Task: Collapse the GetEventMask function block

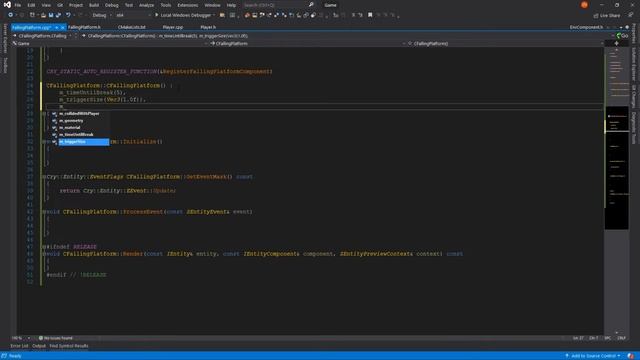Action: tap(44, 177)
